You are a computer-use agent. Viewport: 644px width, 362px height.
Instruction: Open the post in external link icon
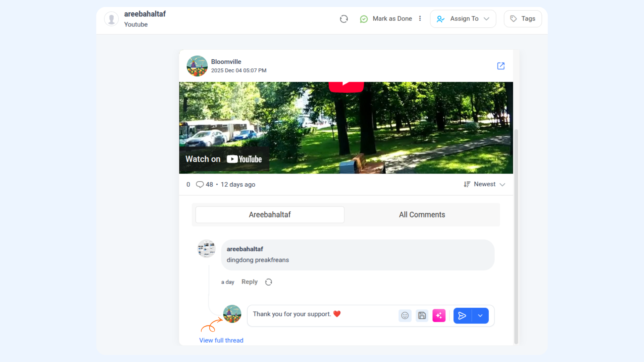[501, 66]
